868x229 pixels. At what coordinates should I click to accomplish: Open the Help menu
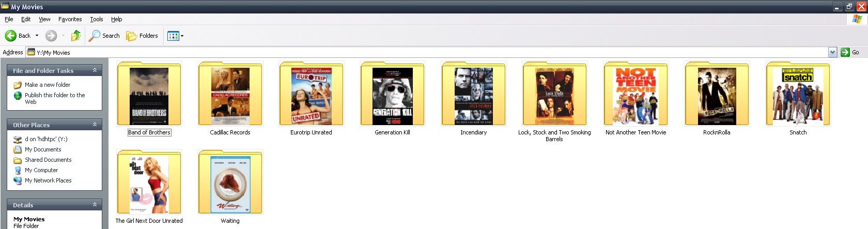coord(117,19)
